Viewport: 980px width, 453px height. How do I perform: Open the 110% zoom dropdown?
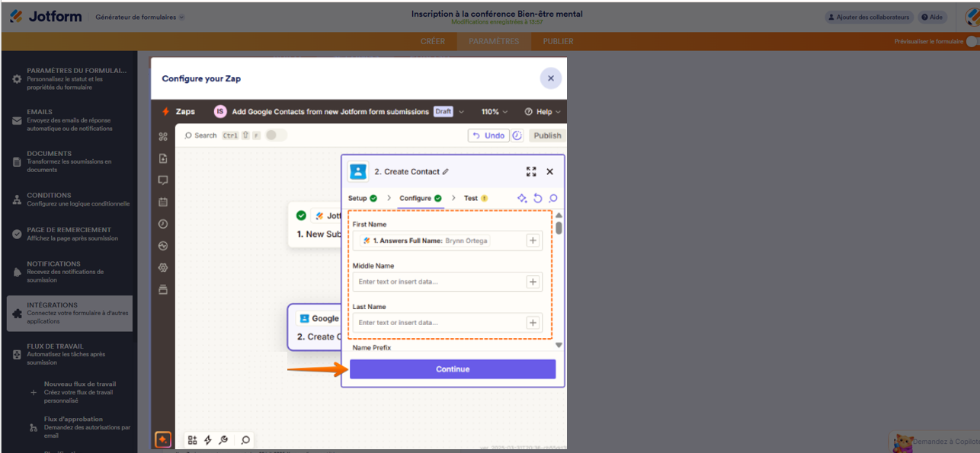coord(494,111)
